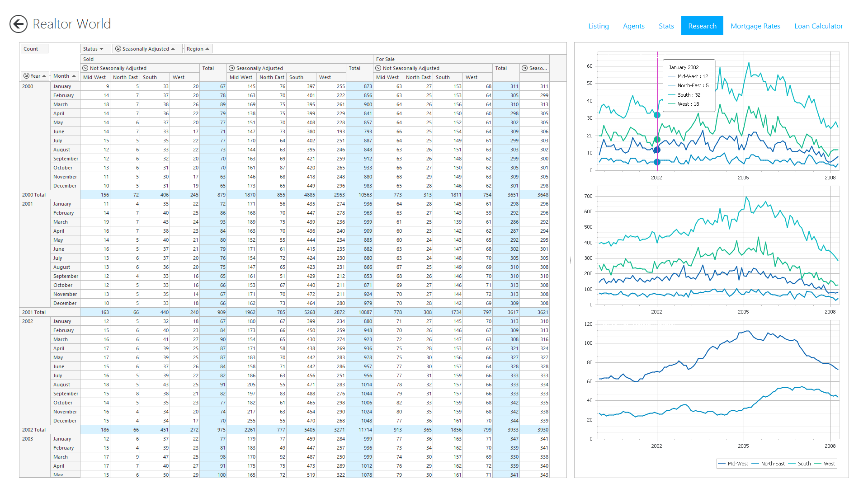Collapse the Year field header icon

point(26,76)
